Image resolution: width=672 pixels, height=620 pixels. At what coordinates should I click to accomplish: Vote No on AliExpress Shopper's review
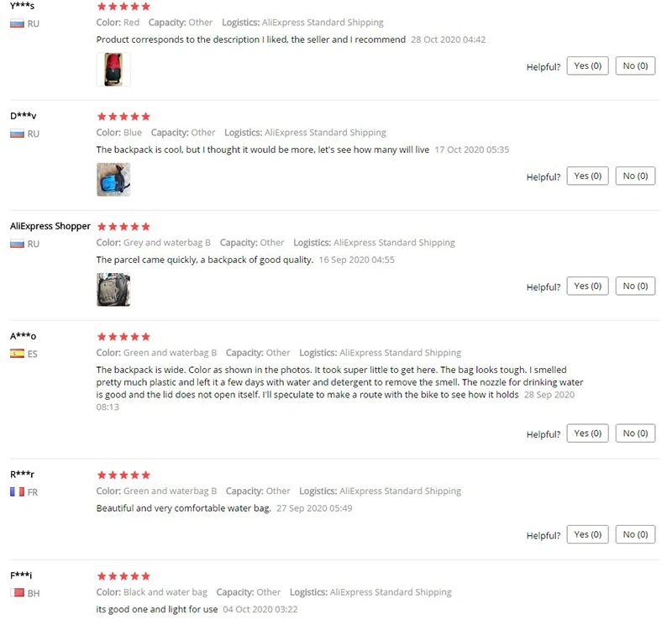[635, 286]
